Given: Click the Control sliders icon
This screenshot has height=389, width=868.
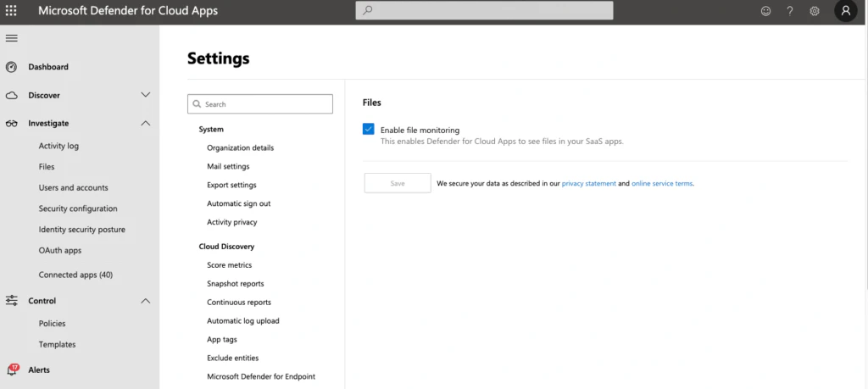Looking at the screenshot, I should (x=11, y=301).
